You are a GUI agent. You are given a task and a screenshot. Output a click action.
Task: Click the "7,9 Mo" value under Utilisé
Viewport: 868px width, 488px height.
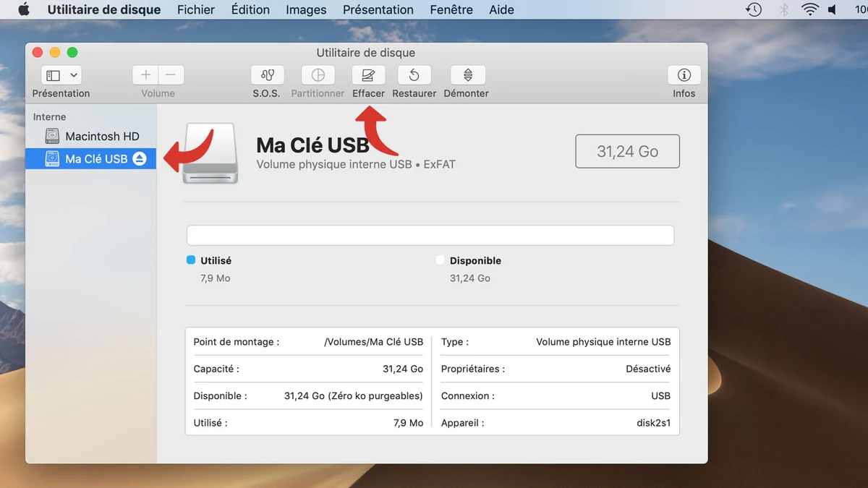[216, 278]
